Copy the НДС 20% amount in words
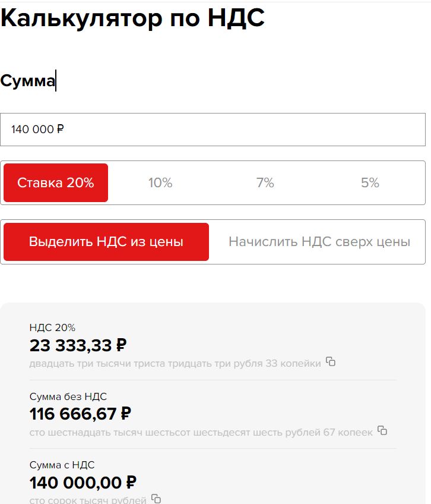Image resolution: width=431 pixels, height=504 pixels. [x=331, y=361]
